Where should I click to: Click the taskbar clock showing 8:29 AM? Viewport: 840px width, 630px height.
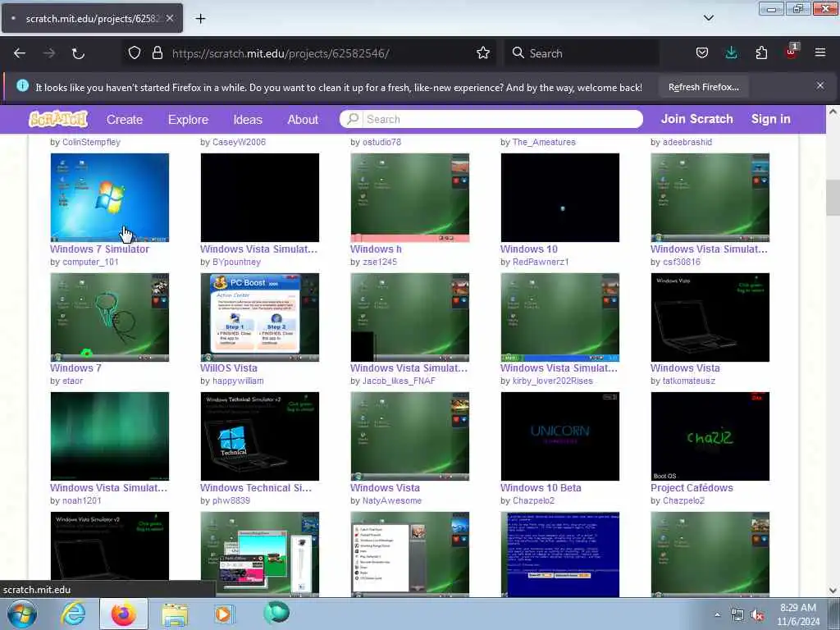coord(797,614)
